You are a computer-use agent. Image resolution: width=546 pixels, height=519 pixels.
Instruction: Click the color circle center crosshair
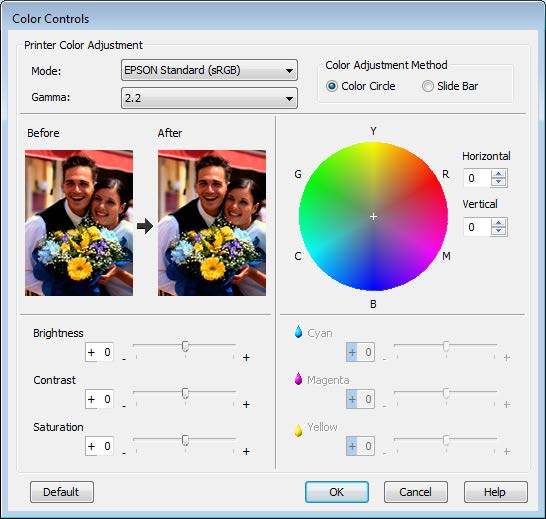click(x=373, y=217)
